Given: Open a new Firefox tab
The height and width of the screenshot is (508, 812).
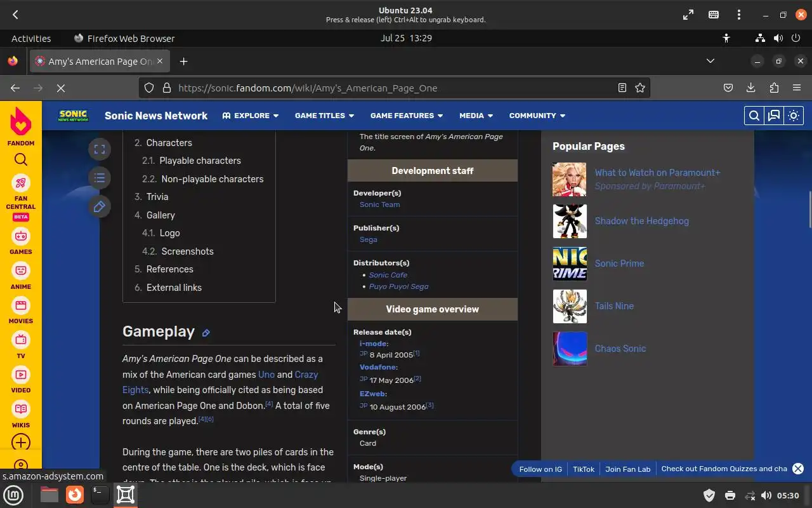Looking at the screenshot, I should pyautogui.click(x=183, y=62).
